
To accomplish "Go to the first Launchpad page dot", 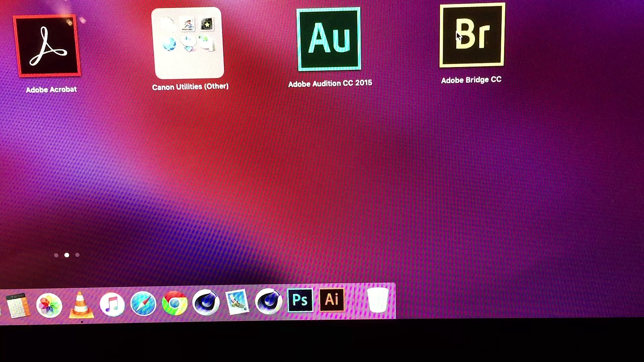I will (x=56, y=255).
